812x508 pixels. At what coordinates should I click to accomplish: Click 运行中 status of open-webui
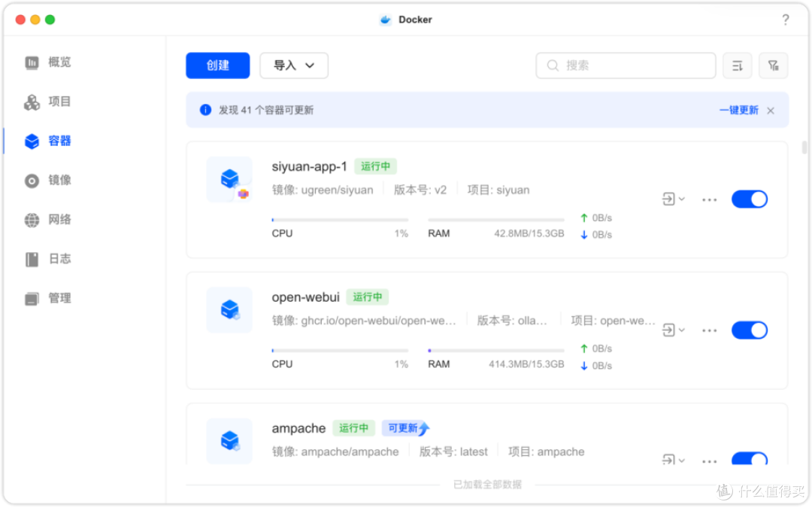pos(367,297)
